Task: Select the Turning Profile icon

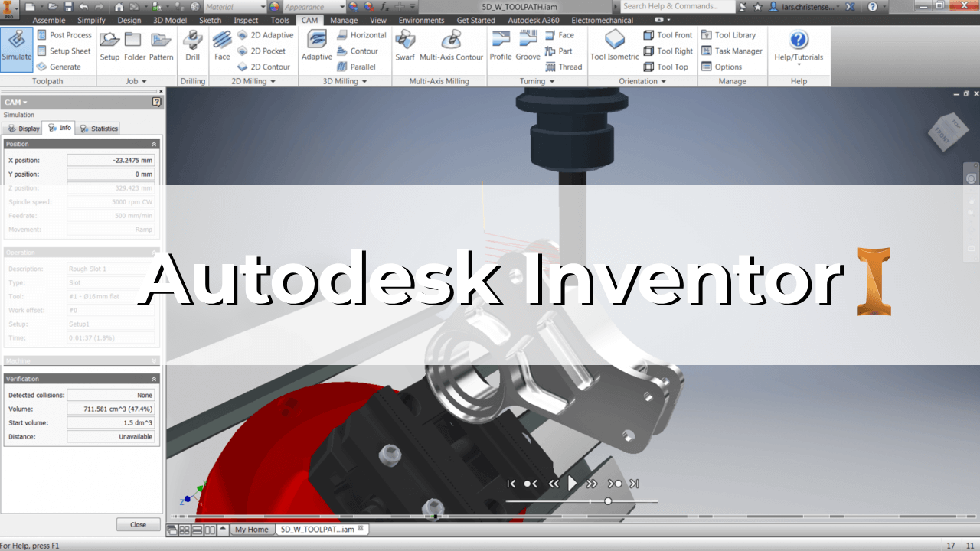Action: (x=501, y=47)
